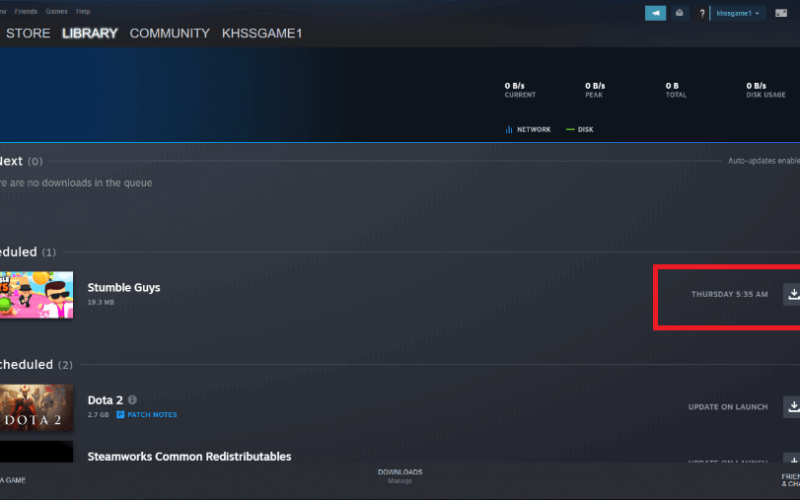800x500 pixels.
Task: Click the Dota 2 UPDATE ON LAUNCH label
Action: [728, 407]
